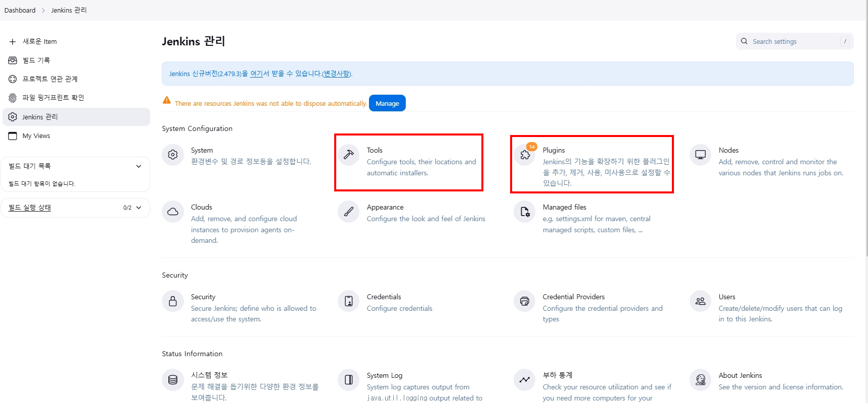Screen dimensions: 868x403
Task: Open the About Jenkins title
Action: click(x=740, y=375)
